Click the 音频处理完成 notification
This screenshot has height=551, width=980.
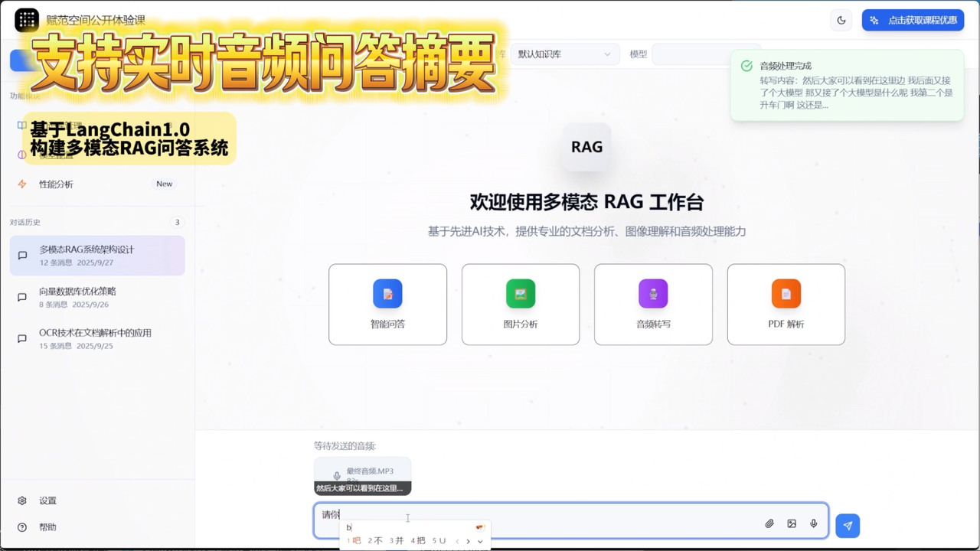pyautogui.click(x=847, y=85)
